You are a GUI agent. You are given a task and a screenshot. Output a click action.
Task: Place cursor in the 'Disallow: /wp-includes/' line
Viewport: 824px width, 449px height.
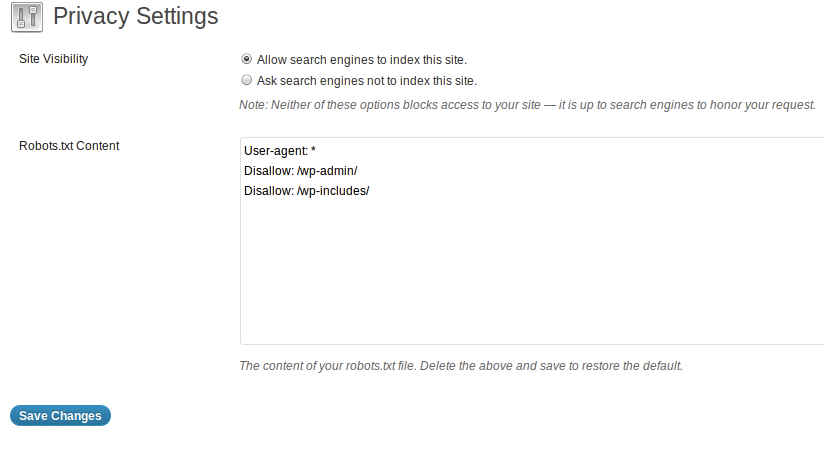pos(306,191)
